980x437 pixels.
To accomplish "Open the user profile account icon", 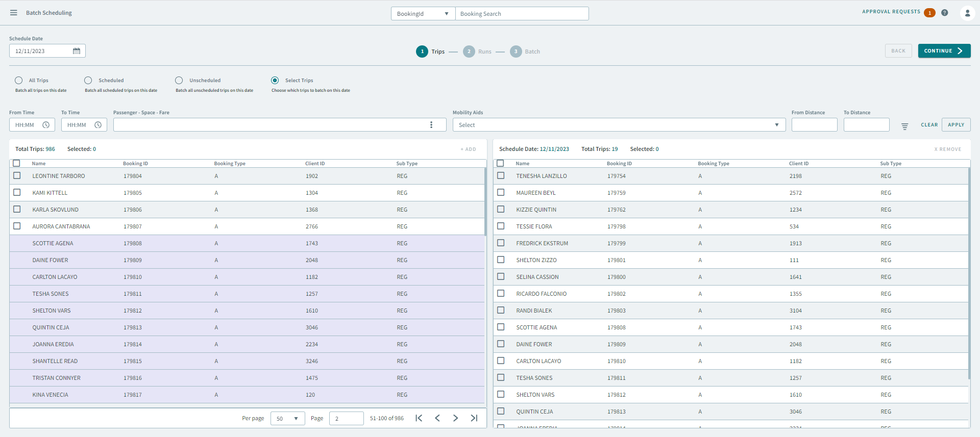I will pos(967,13).
